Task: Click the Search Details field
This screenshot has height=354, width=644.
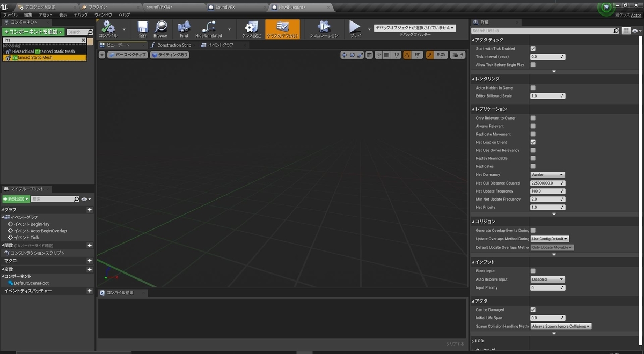Action: pos(545,31)
